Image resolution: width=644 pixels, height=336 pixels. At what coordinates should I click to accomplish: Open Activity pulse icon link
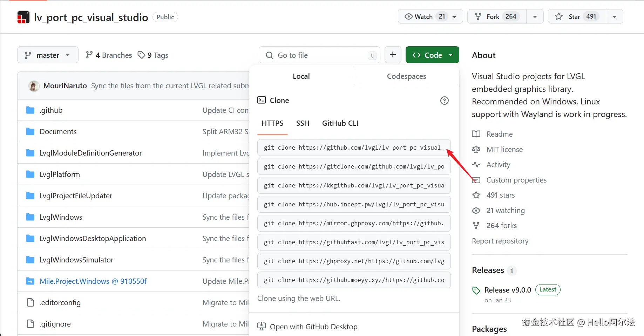coord(476,165)
